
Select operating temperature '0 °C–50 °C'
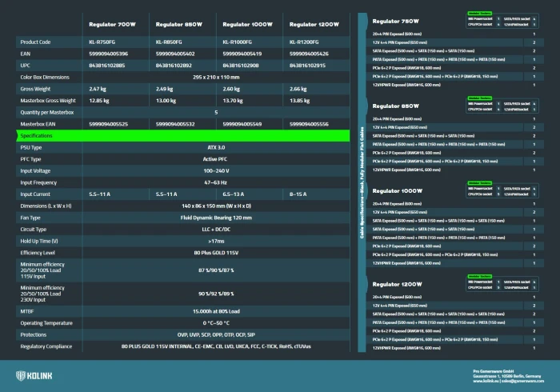216,323
